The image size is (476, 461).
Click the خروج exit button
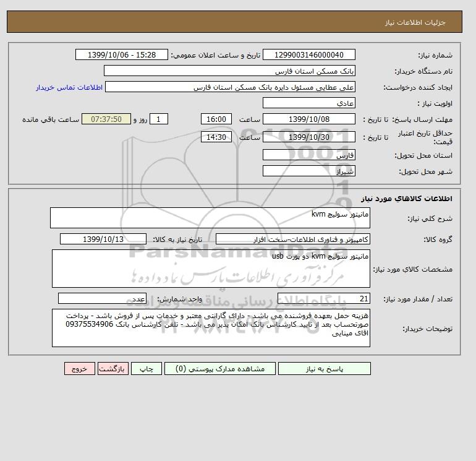(80, 369)
